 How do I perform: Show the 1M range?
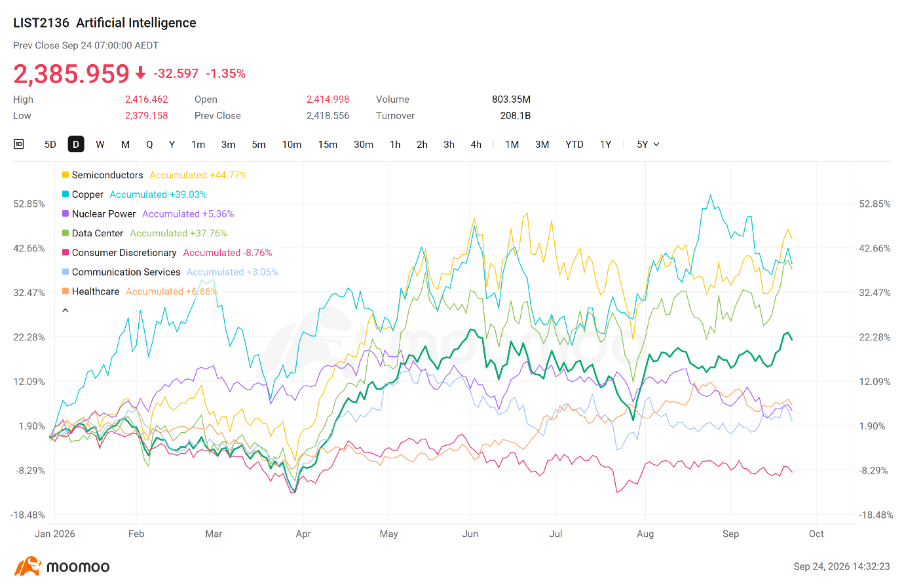point(512,144)
